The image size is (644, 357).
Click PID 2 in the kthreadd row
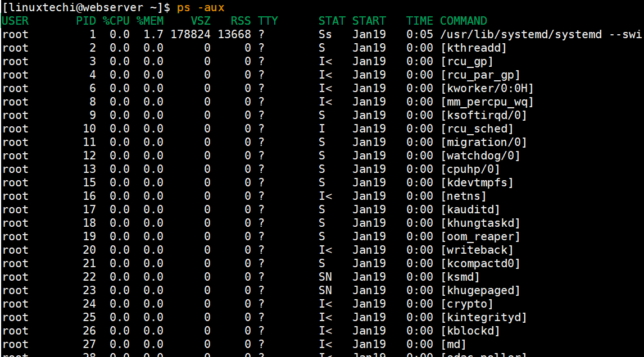pyautogui.click(x=93, y=48)
